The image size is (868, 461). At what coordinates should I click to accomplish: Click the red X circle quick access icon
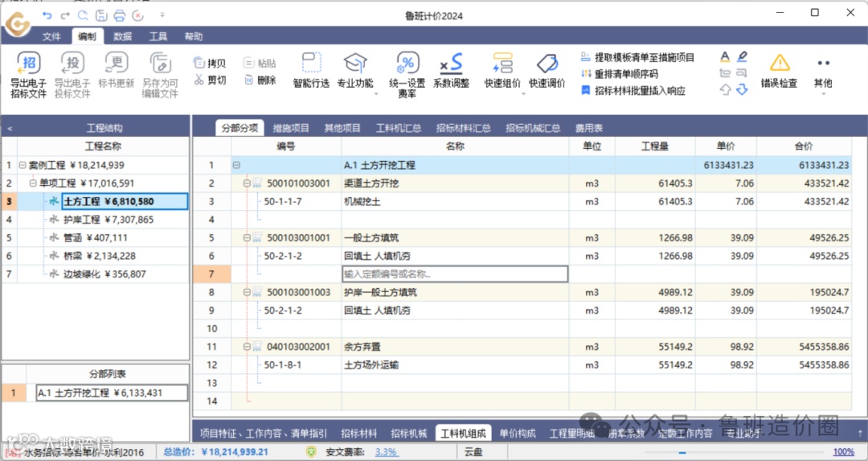click(x=138, y=15)
